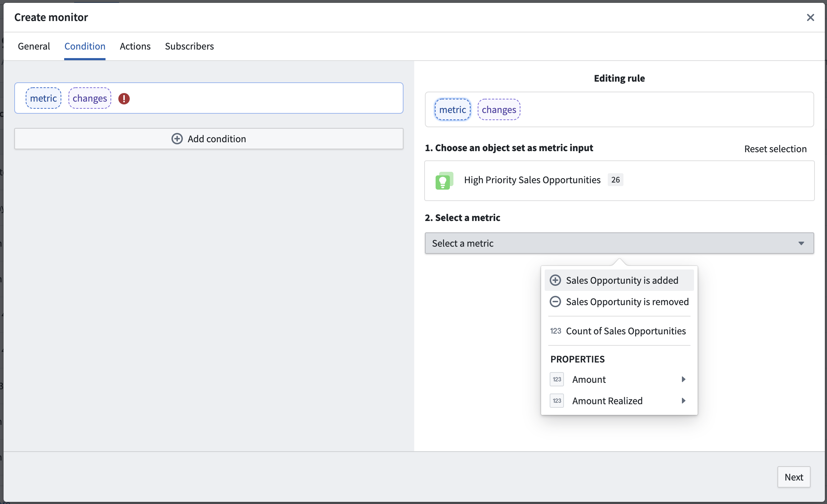The width and height of the screenshot is (827, 504).
Task: Open the Actions tab
Action: [x=135, y=46]
